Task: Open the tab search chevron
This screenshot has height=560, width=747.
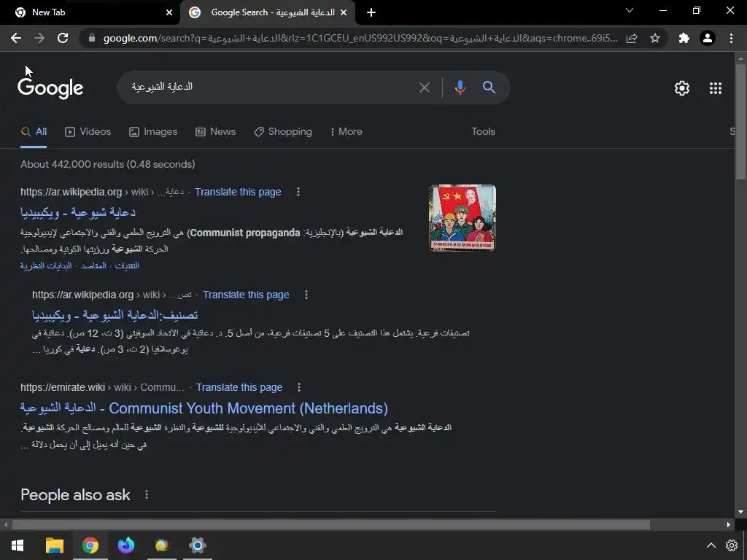Action: (x=630, y=10)
